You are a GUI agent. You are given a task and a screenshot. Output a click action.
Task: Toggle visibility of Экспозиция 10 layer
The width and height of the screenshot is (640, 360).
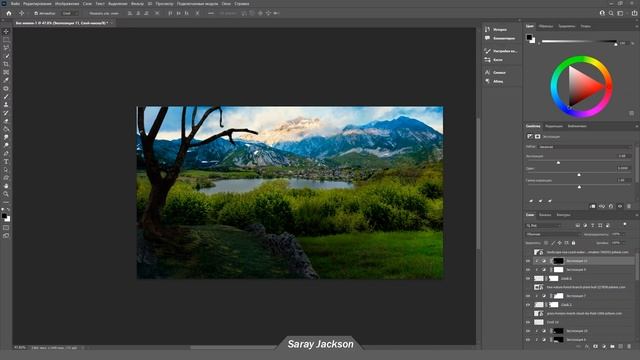[528, 331]
